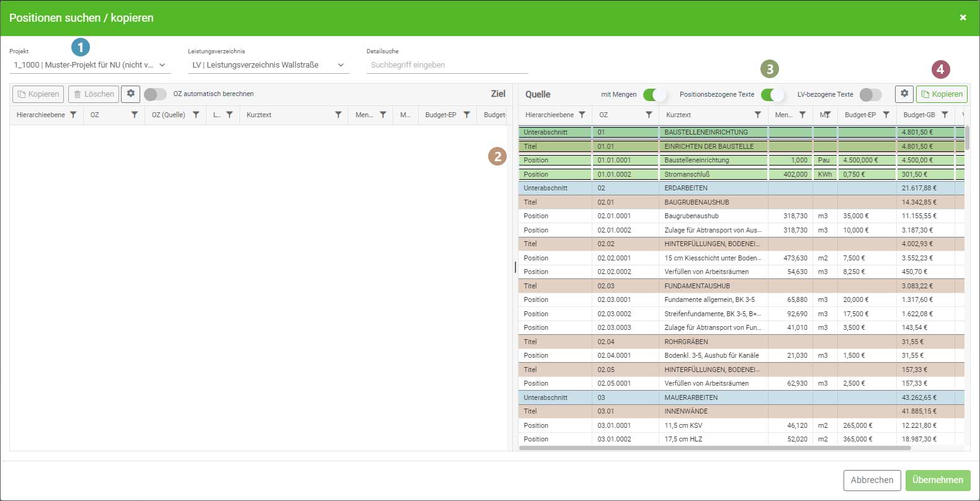Image resolution: width=980 pixels, height=501 pixels.
Task: Select position Stromanschluß
Action: (741, 174)
